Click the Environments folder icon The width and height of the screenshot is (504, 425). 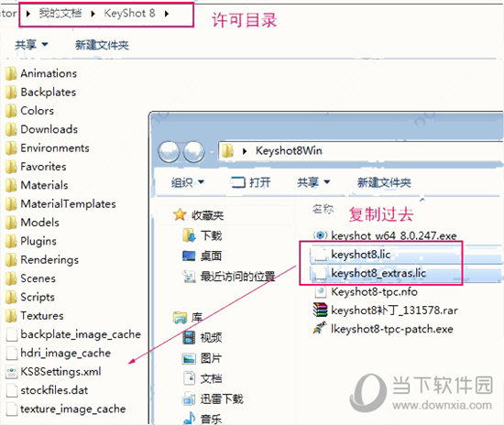pos(11,148)
